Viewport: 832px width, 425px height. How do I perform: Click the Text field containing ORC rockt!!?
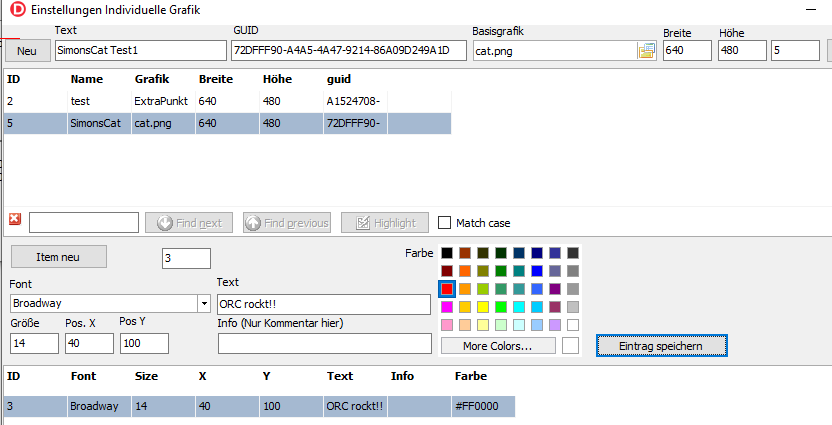point(323,304)
